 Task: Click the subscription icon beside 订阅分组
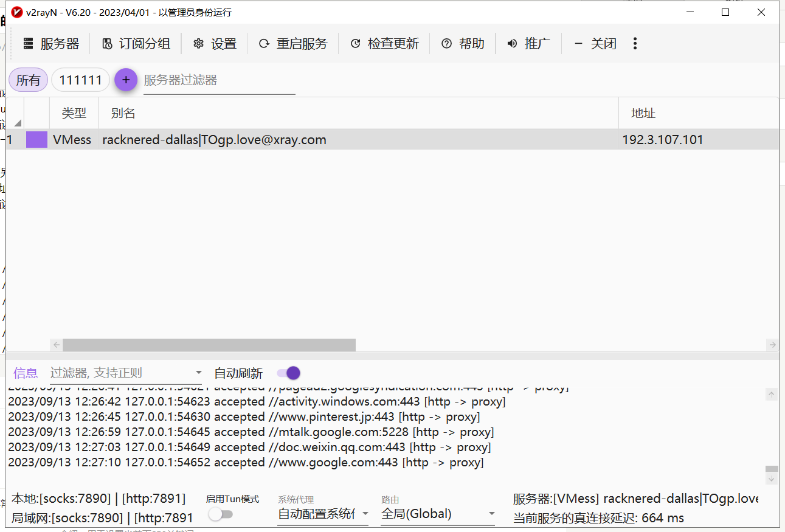point(107,44)
